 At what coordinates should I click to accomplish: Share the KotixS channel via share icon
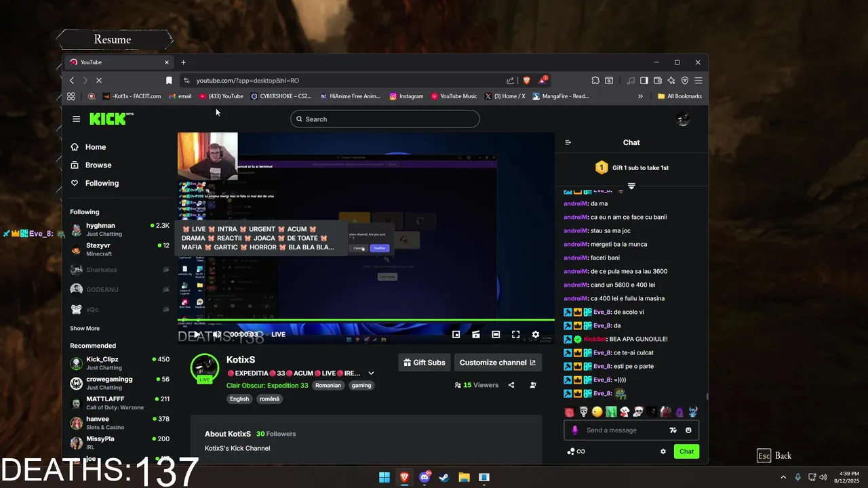[x=511, y=385]
